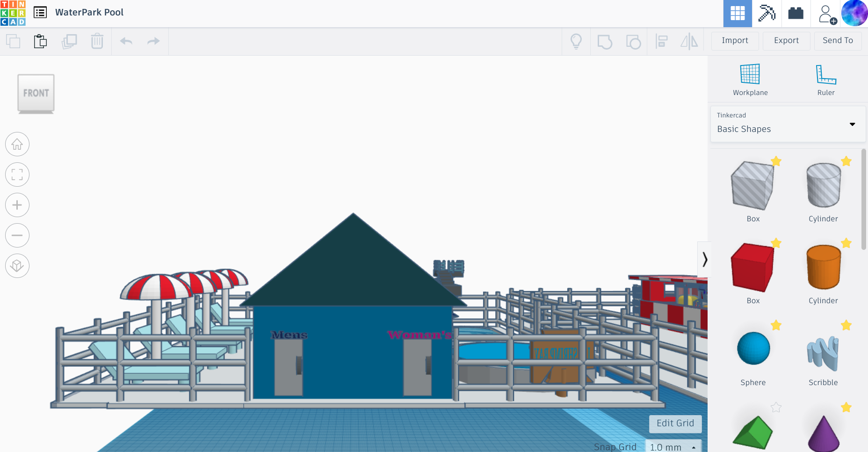The height and width of the screenshot is (452, 868).
Task: Select the Woman's door on the building
Action: (x=418, y=367)
